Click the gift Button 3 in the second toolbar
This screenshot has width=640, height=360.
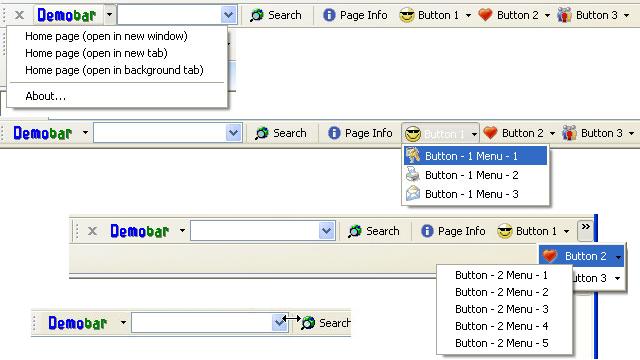(x=569, y=133)
